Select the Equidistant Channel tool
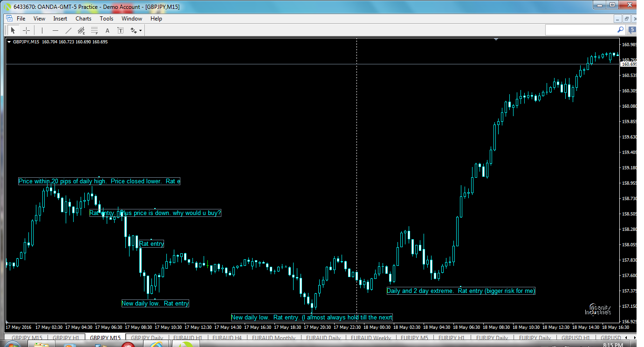This screenshot has height=347, width=644. (x=82, y=30)
